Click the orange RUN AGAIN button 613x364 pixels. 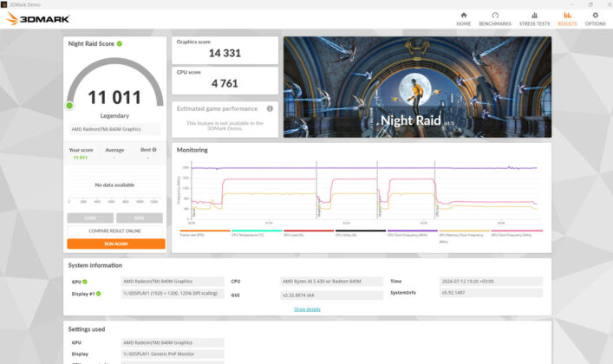[116, 244]
